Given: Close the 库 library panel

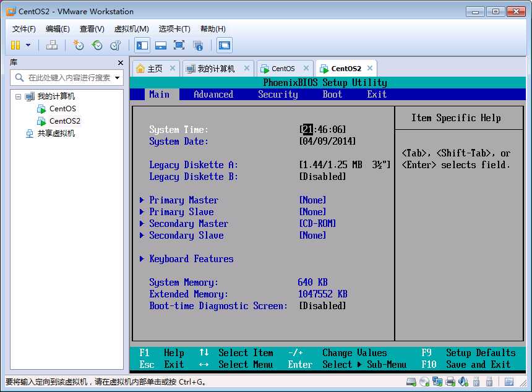Looking at the screenshot, I should [x=120, y=62].
